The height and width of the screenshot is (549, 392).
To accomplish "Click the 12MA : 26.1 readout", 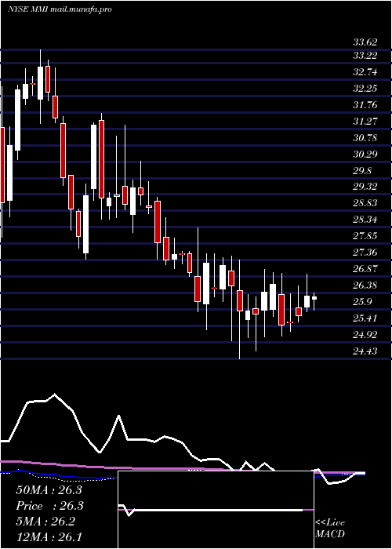I will pos(49,537).
